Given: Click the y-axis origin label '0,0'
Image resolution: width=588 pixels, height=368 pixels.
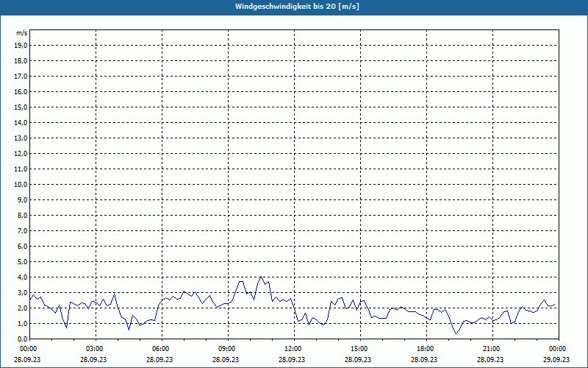Looking at the screenshot, I should [x=23, y=339].
